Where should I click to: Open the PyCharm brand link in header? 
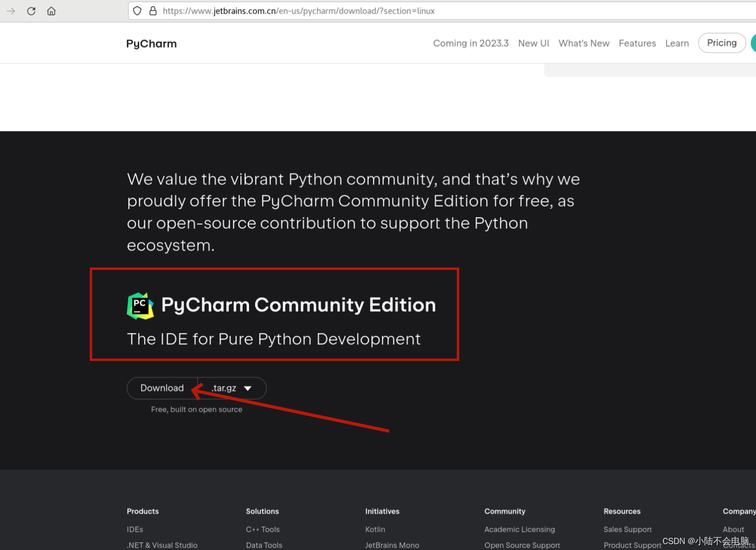coord(152,44)
